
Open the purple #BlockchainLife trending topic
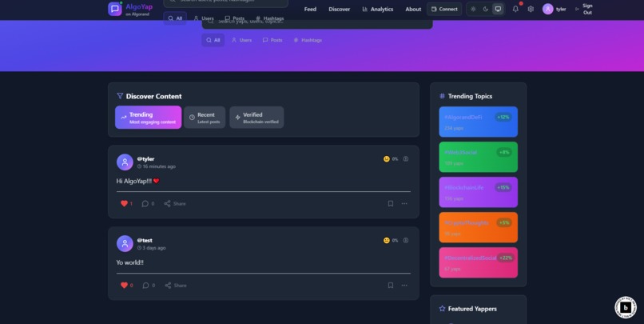click(x=478, y=192)
